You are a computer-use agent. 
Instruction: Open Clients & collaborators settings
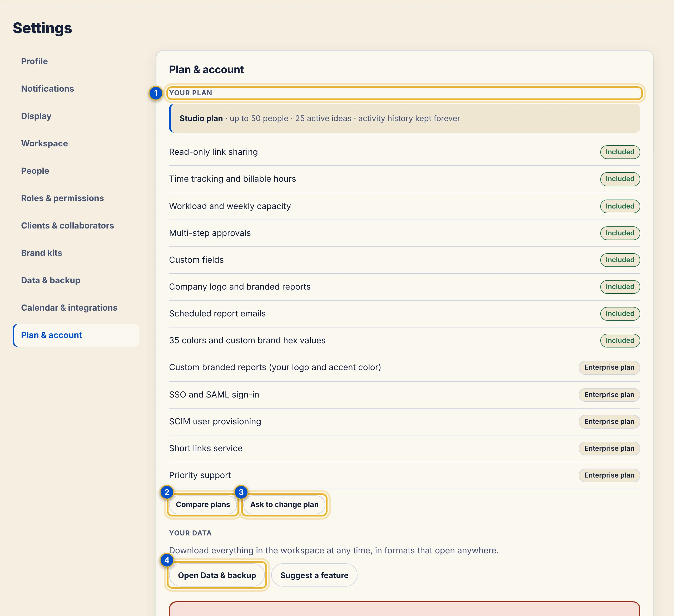(x=68, y=226)
